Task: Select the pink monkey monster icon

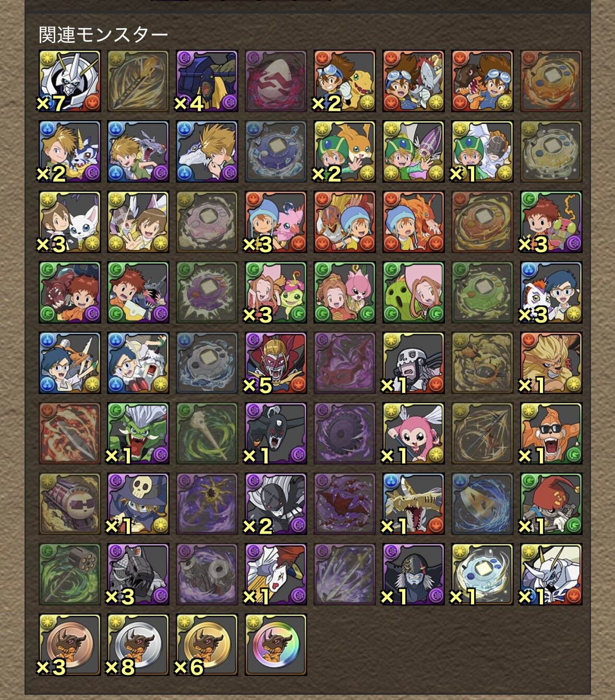Action: tap(414, 433)
